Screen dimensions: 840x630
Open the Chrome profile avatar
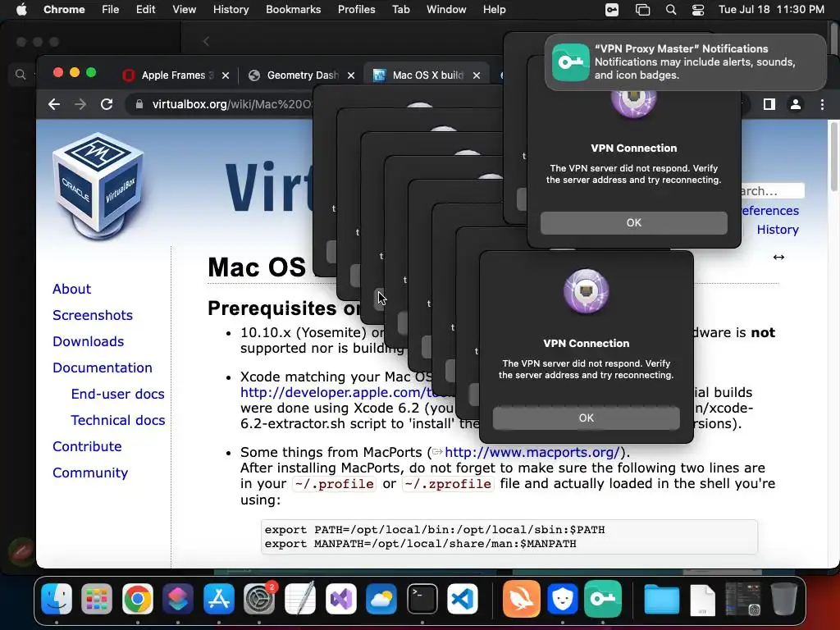pyautogui.click(x=796, y=104)
